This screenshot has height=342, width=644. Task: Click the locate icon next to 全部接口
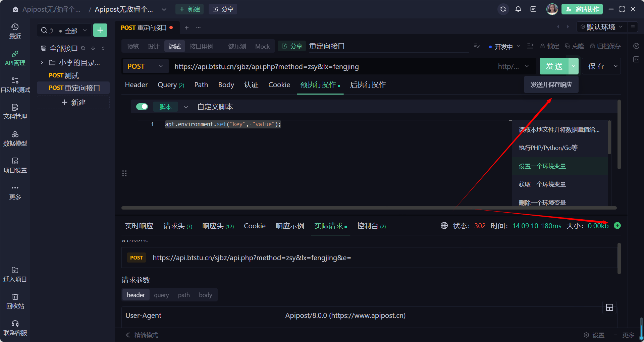point(93,48)
